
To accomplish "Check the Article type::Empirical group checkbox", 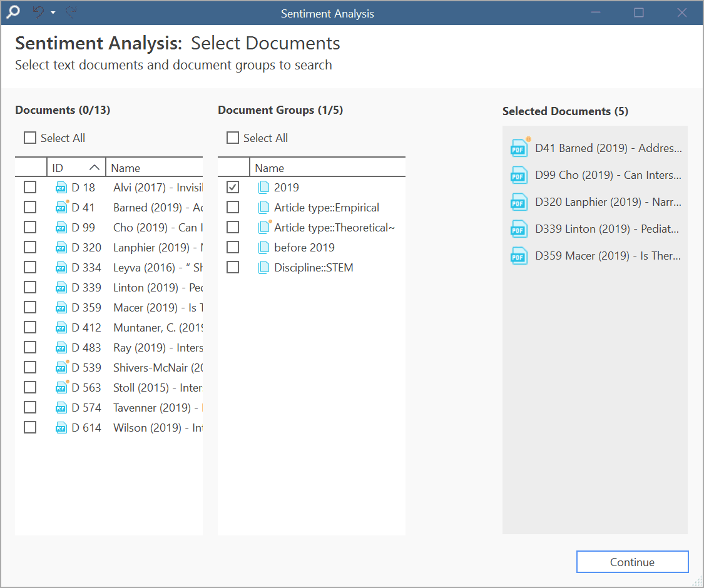I will [233, 208].
